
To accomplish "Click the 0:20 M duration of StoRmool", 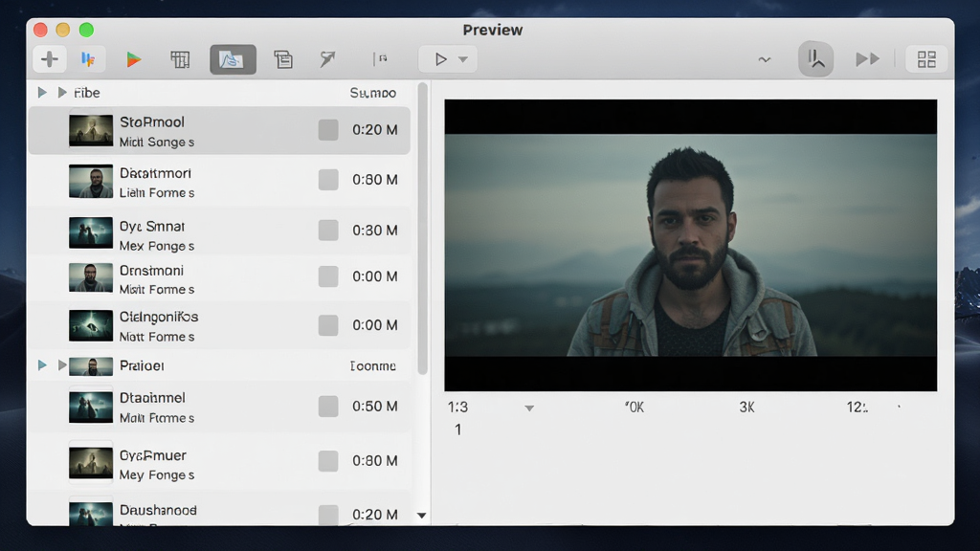I will pyautogui.click(x=375, y=130).
